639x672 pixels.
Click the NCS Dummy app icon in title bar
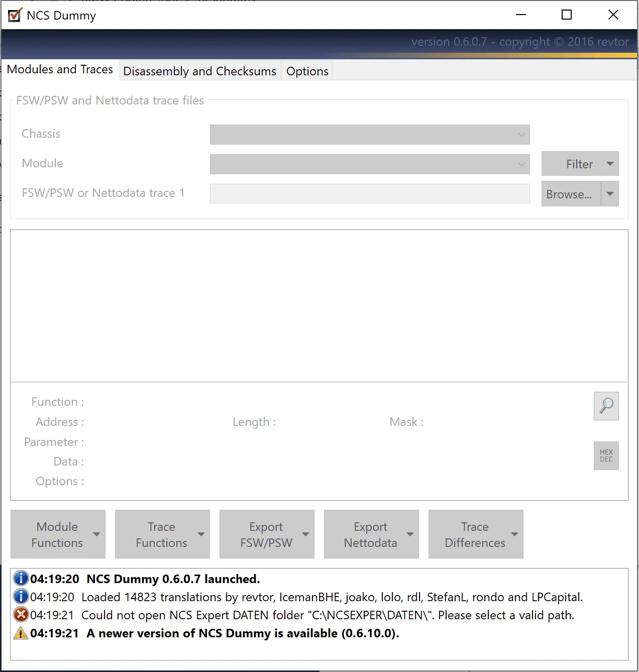pyautogui.click(x=15, y=15)
